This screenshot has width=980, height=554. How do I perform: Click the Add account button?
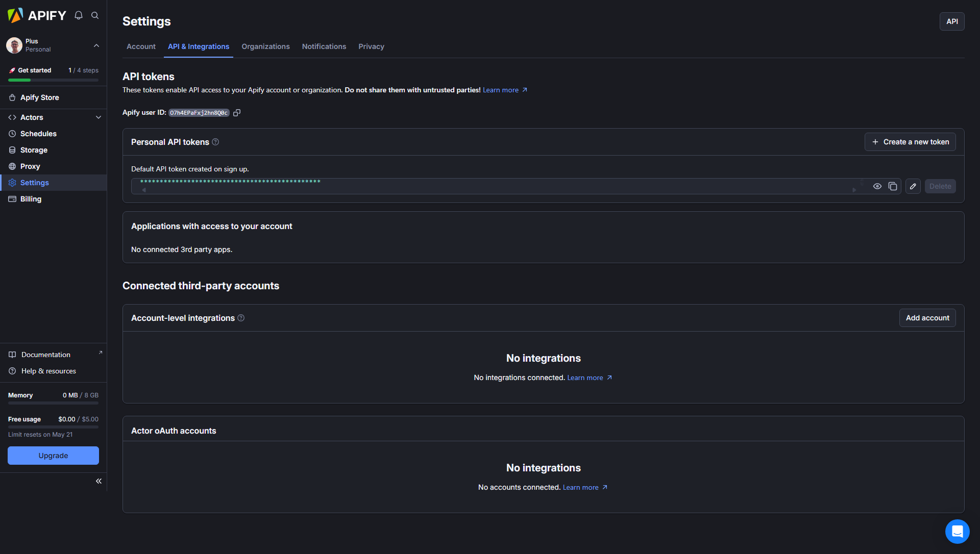[x=927, y=318]
